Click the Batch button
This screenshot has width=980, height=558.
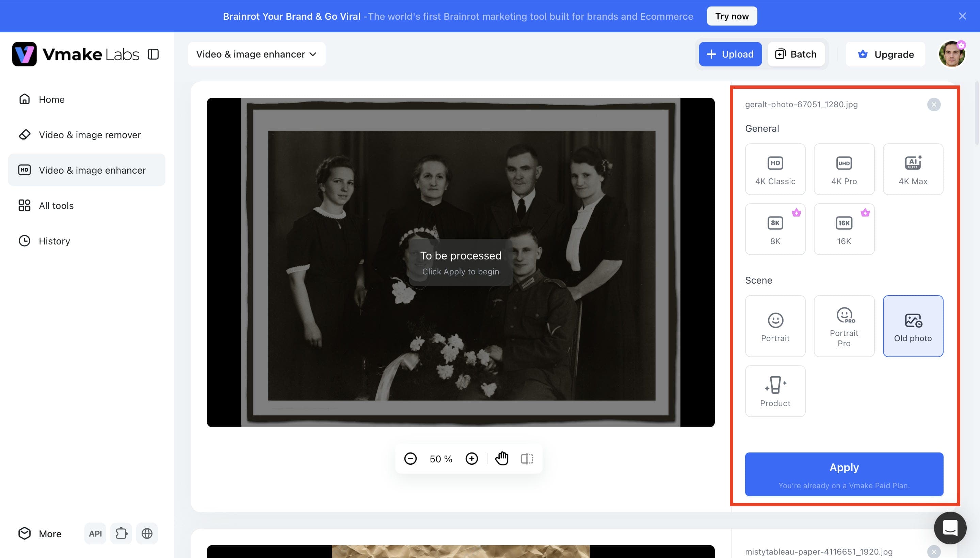[796, 54]
